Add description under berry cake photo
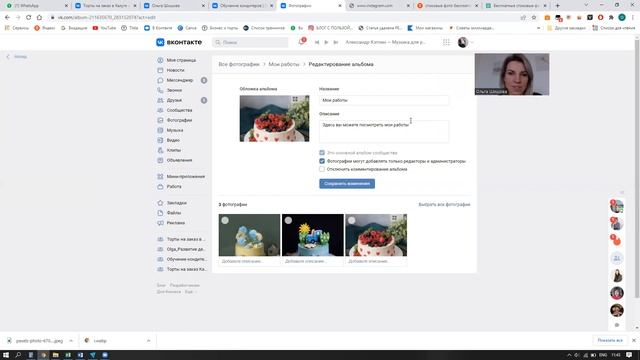Image resolution: width=640 pixels, height=360 pixels. [376, 261]
